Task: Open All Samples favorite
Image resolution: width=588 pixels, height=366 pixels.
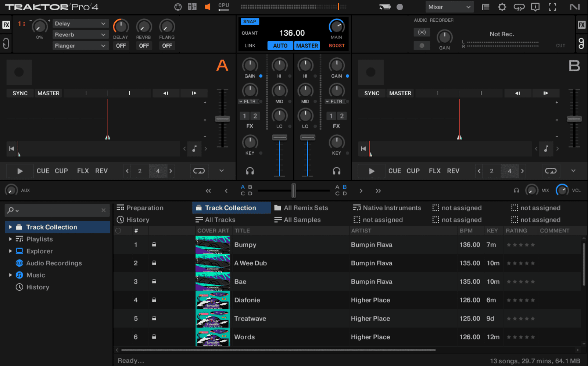Action: [x=297, y=220]
